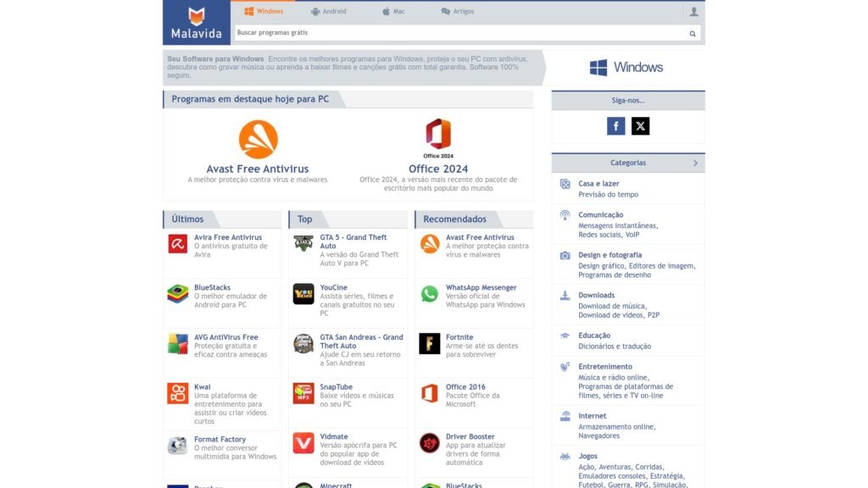This screenshot has width=868, height=488.
Task: Open the Top section tab
Action: pyautogui.click(x=305, y=219)
